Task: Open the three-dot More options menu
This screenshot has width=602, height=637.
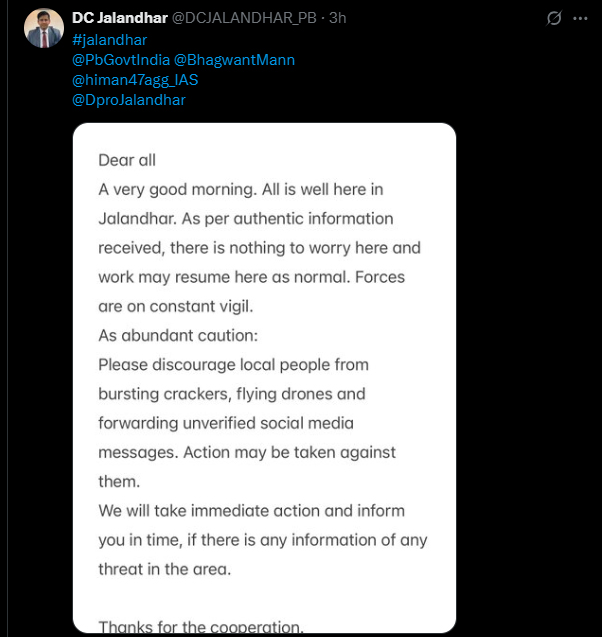Action: pyautogui.click(x=580, y=19)
